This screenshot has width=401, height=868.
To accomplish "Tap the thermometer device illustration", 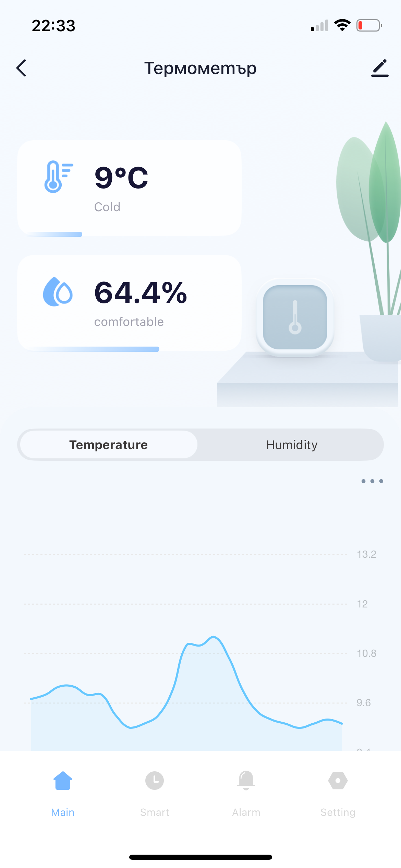I will click(x=295, y=317).
